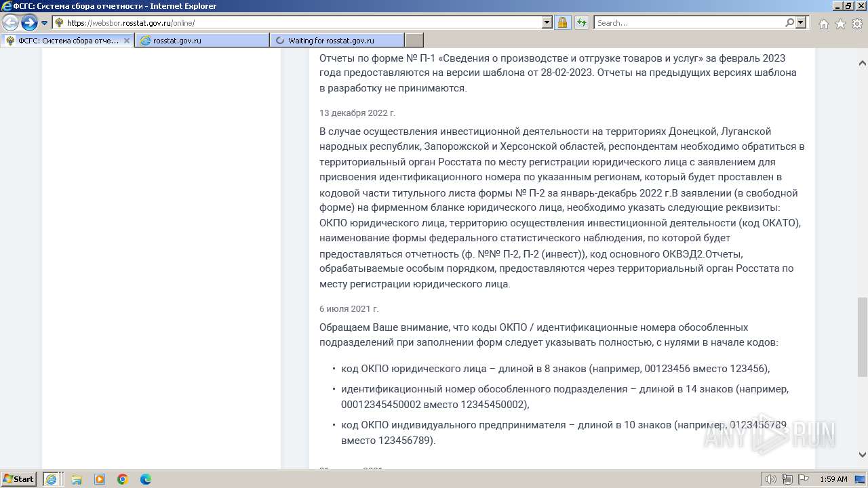Click the system clock showing 1:59 AM
Viewport: 868px width, 488px height.
point(833,479)
